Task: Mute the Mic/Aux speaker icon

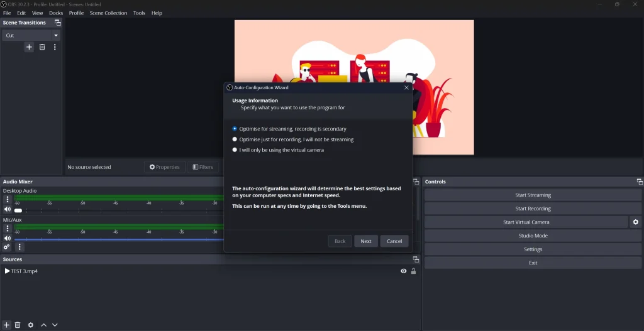Action: [7, 238]
